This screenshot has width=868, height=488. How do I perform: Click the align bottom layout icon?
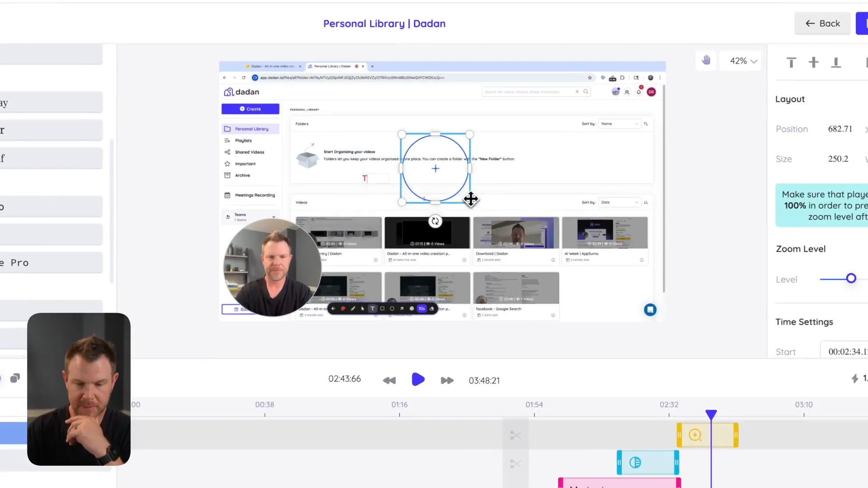point(836,62)
